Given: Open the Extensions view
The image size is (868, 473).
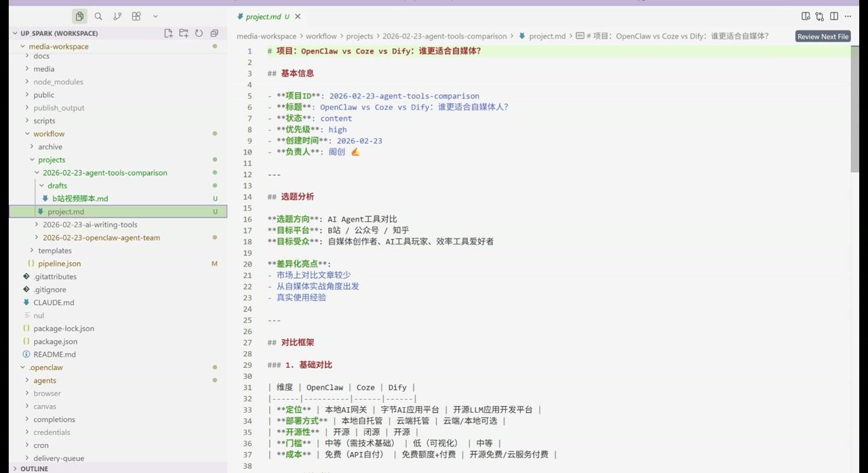Looking at the screenshot, I should tap(136, 16).
